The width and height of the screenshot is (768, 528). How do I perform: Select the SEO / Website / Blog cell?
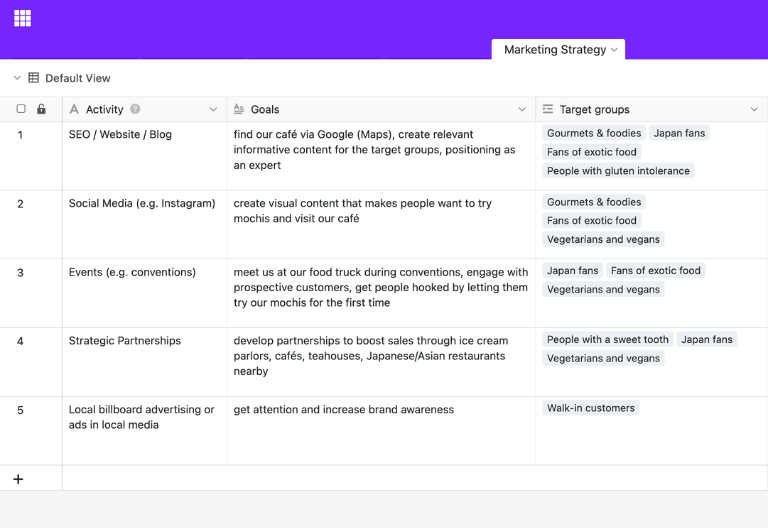[x=144, y=156]
